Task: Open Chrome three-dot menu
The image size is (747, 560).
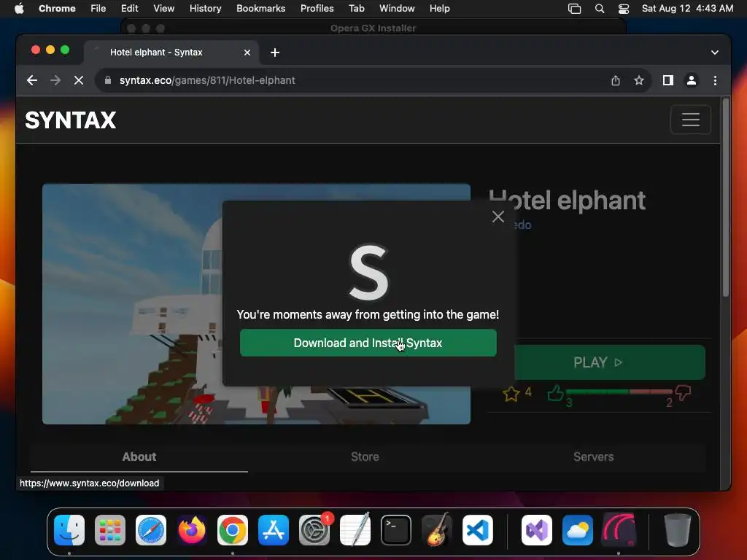Action: (x=715, y=80)
